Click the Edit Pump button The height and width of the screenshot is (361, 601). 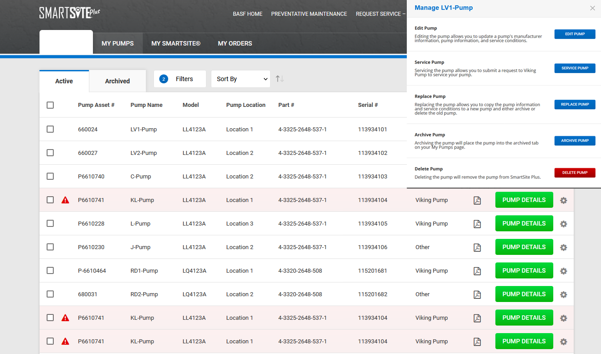pyautogui.click(x=575, y=34)
